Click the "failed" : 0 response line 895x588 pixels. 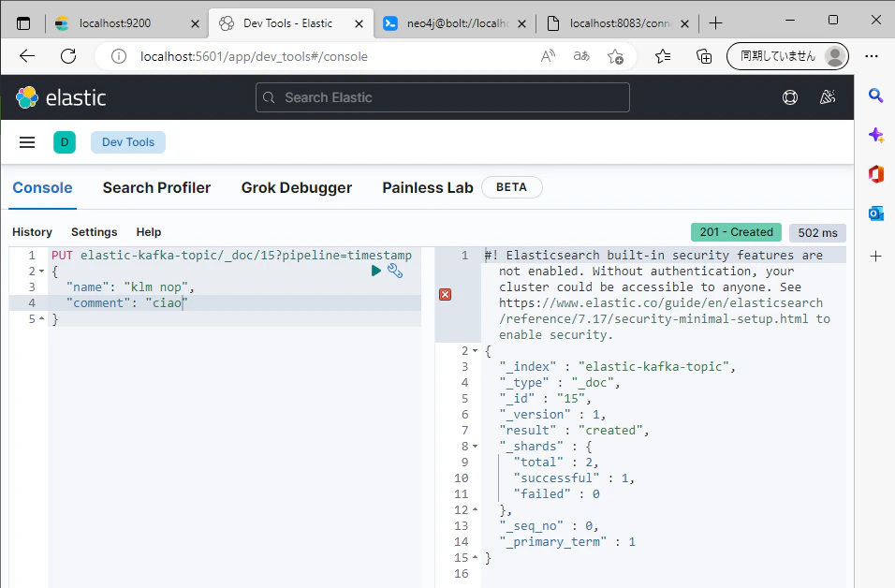(x=556, y=493)
